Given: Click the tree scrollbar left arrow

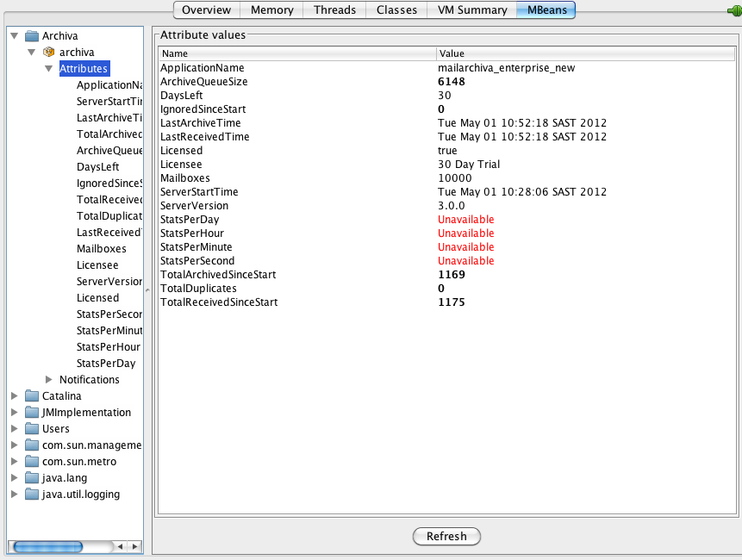Looking at the screenshot, I should click(x=121, y=547).
